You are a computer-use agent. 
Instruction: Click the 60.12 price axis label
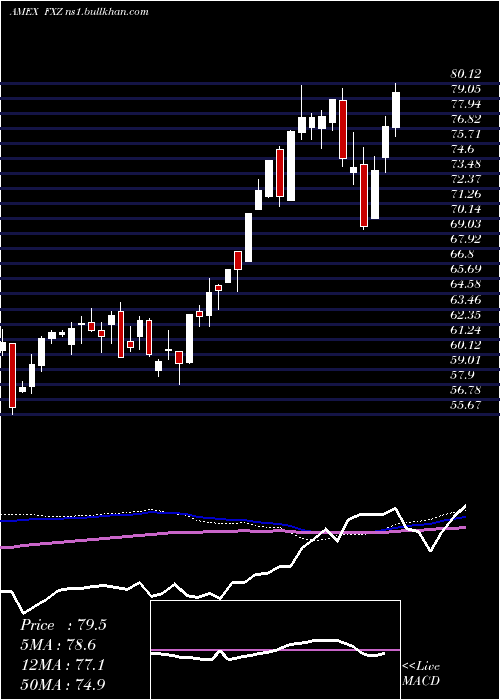(x=466, y=345)
